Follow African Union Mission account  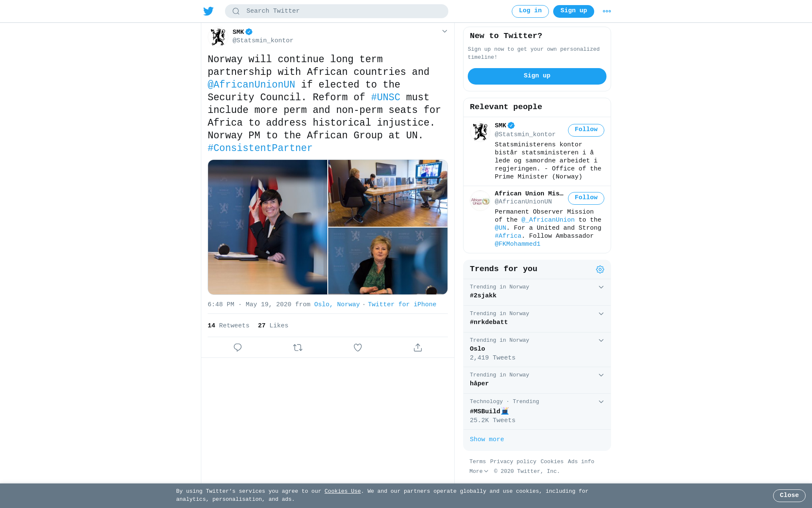pos(586,198)
